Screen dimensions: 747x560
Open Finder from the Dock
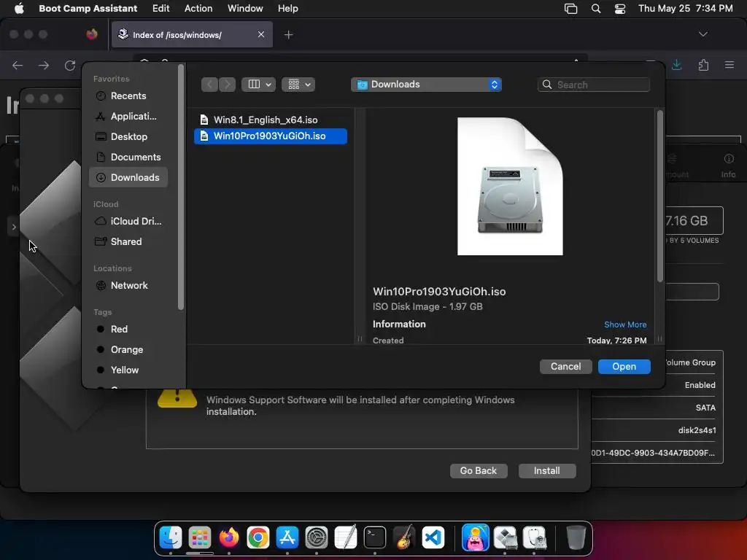click(x=170, y=537)
